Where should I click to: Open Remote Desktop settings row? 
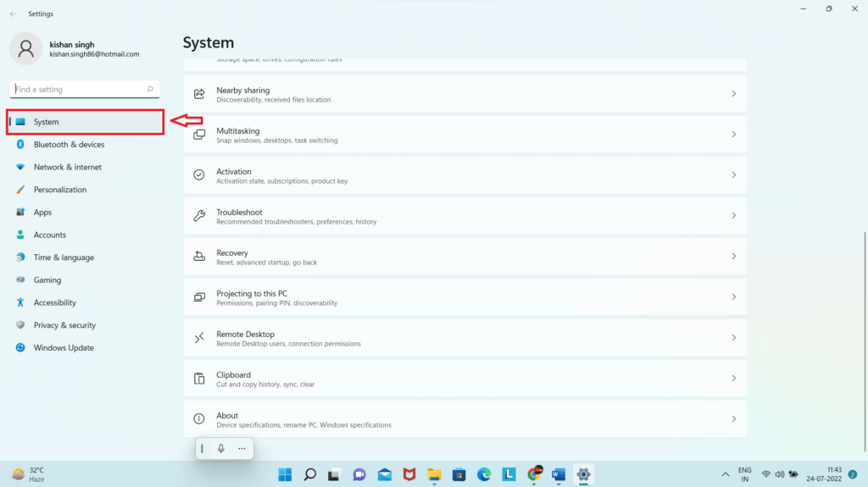[x=465, y=338]
